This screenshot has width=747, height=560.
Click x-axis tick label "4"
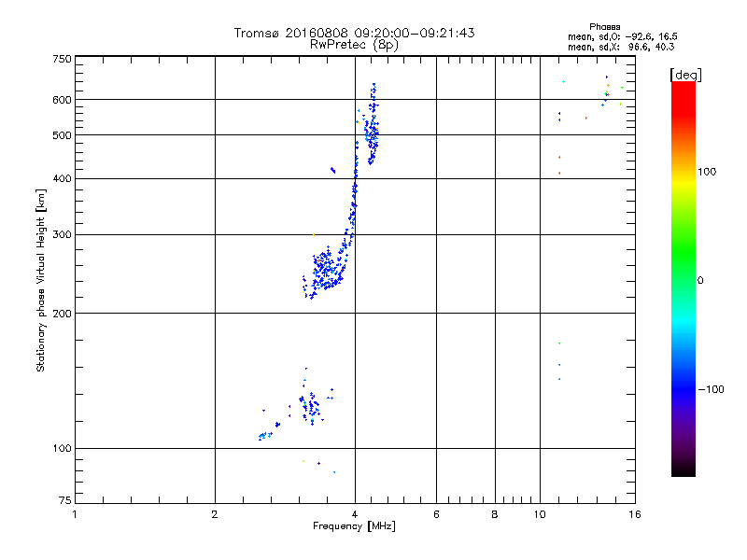[355, 514]
